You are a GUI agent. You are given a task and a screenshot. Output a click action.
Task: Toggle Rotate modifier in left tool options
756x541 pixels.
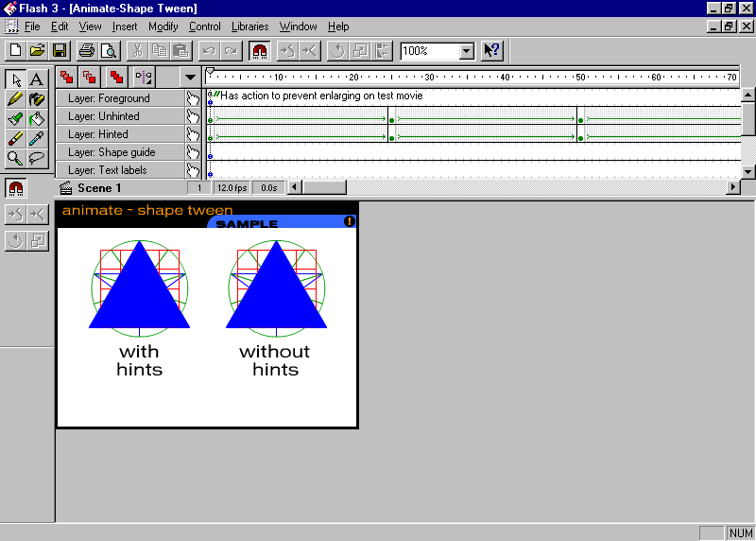click(x=16, y=240)
